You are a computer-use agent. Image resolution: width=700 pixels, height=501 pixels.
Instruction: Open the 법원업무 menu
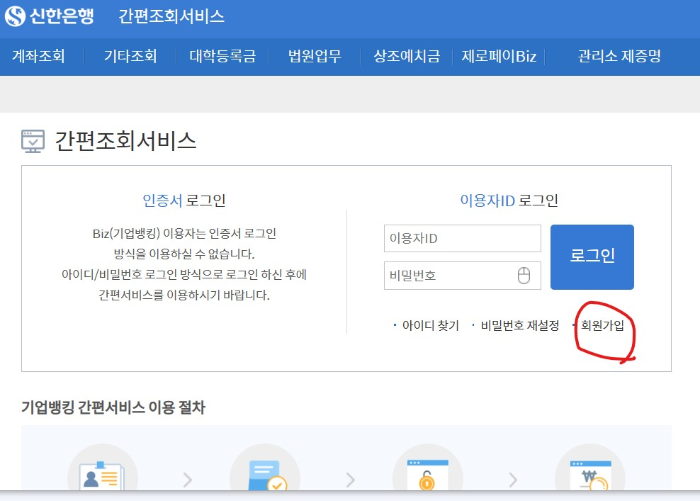tap(315, 56)
